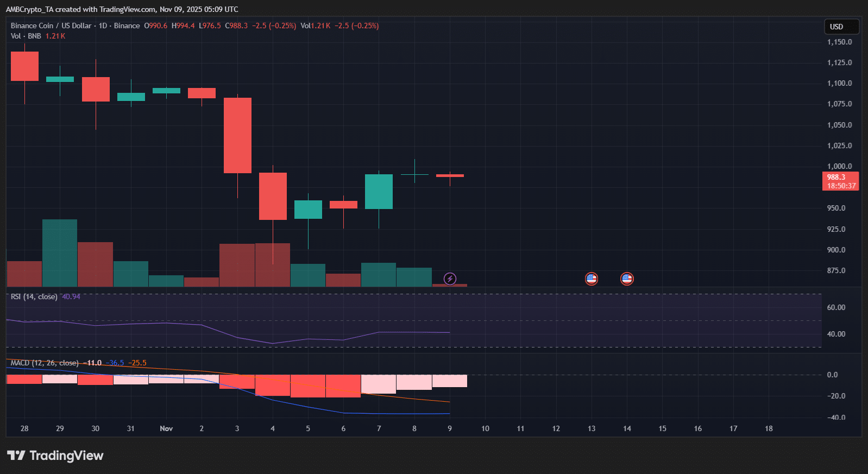Click the tallest green volume bar on Oct 29
The height and width of the screenshot is (474, 868).
click(60, 252)
